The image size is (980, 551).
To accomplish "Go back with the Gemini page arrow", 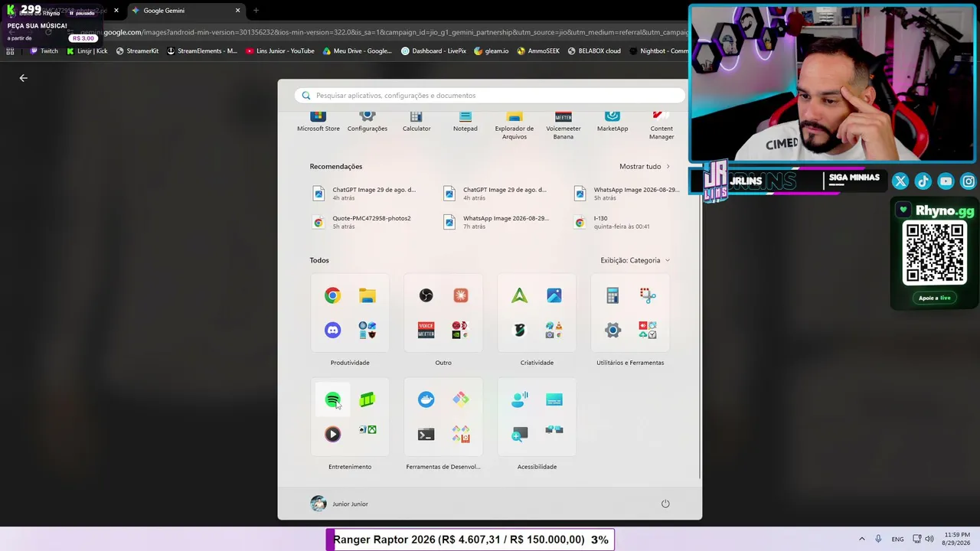I will pyautogui.click(x=23, y=78).
